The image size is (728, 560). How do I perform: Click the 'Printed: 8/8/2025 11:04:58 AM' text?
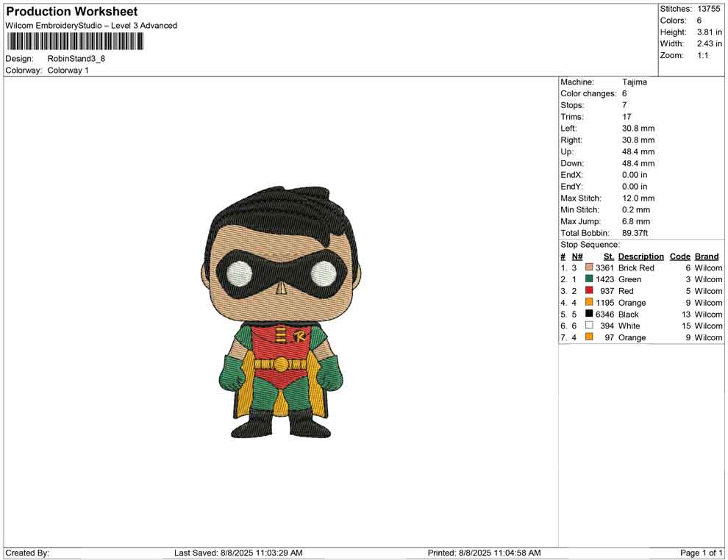point(484,553)
